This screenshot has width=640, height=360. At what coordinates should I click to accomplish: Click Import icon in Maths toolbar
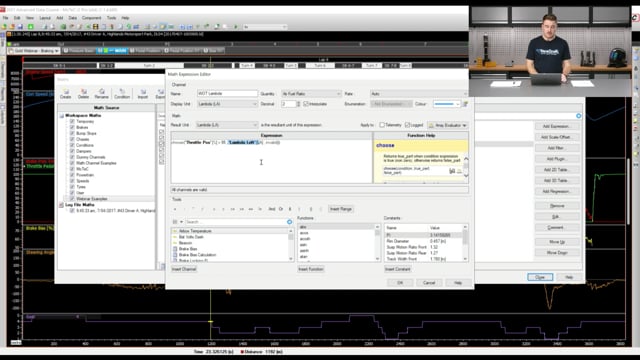click(143, 94)
